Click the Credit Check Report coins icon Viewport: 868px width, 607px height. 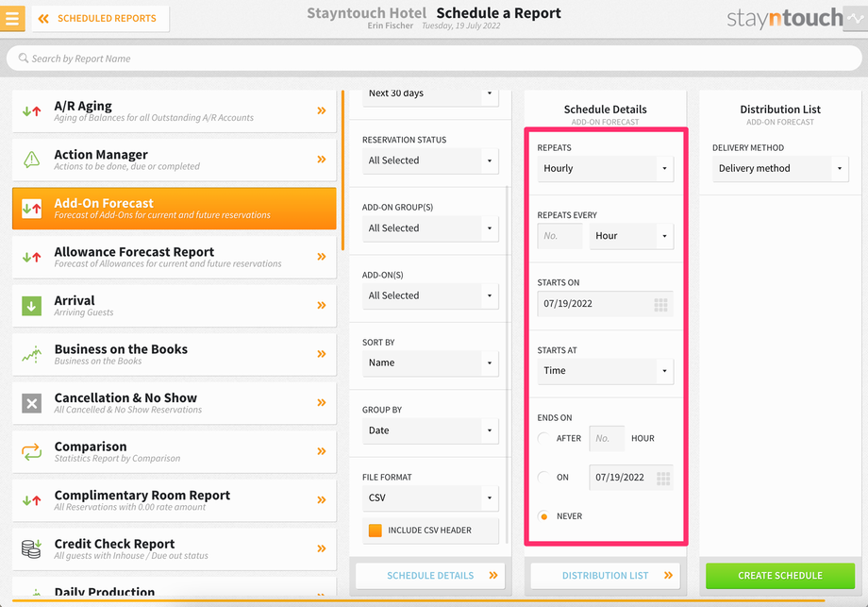point(31,548)
